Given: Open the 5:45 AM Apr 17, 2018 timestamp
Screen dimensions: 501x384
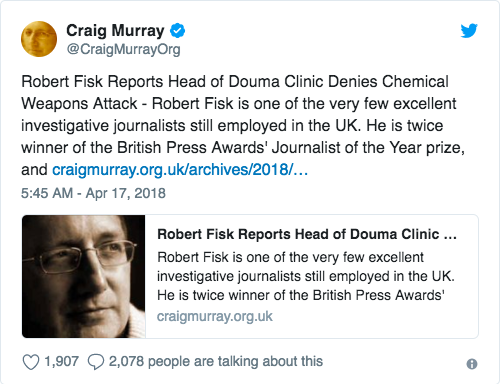Looking at the screenshot, I should [x=93, y=193].
